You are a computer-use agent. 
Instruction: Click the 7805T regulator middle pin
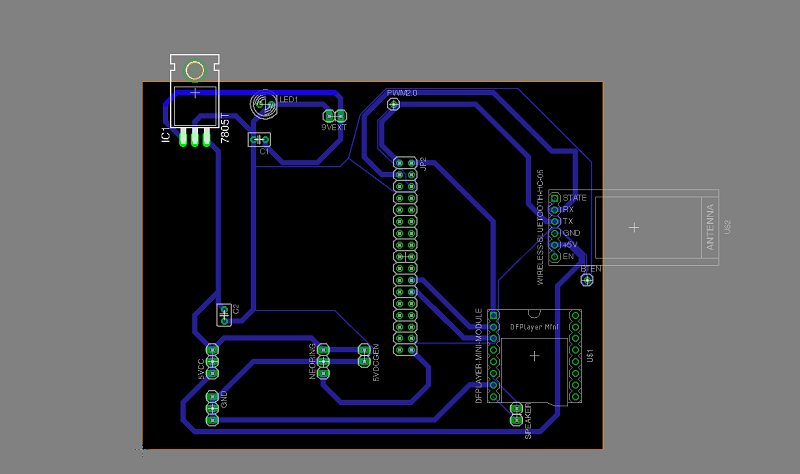[x=195, y=137]
